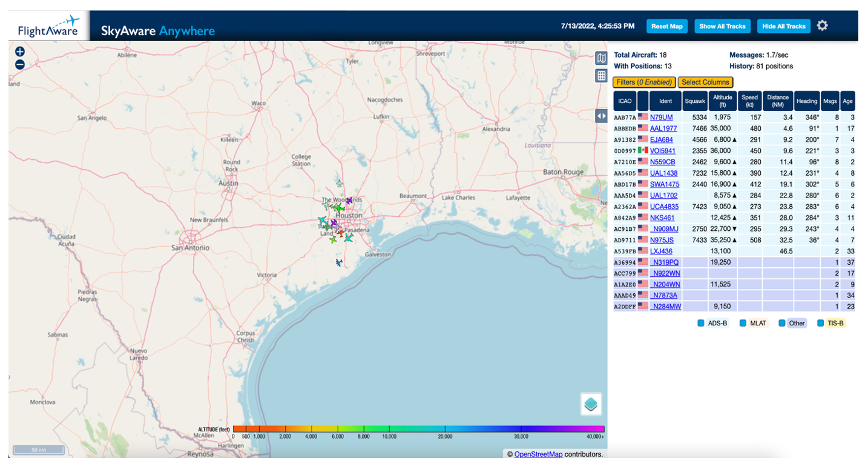The image size is (868, 469).
Task: Open the LXJ436 flight link
Action: (661, 251)
